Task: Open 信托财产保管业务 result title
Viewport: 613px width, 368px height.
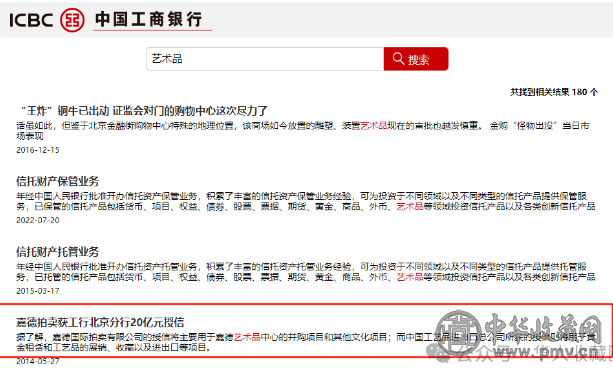Action: (57, 181)
